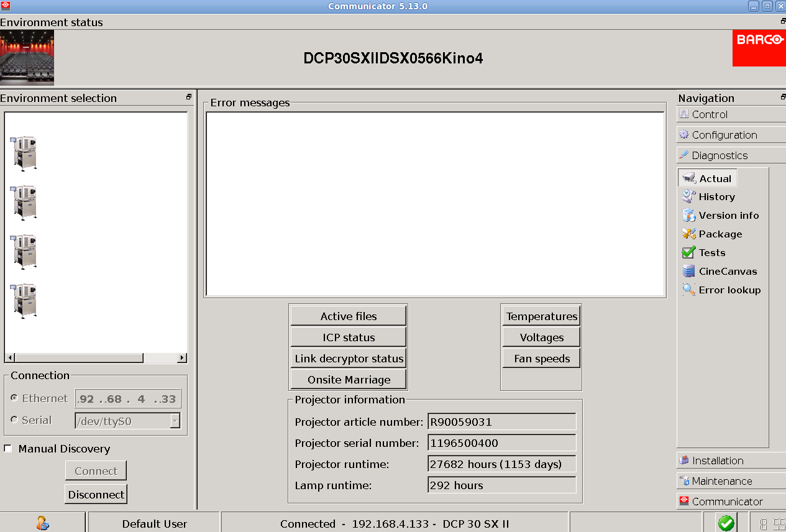Undock the Navigation panel
This screenshot has height=532, width=786.
click(x=783, y=97)
